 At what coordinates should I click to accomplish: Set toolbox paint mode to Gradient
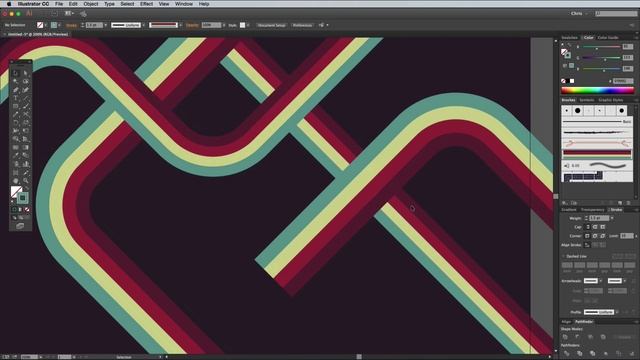tap(20, 209)
